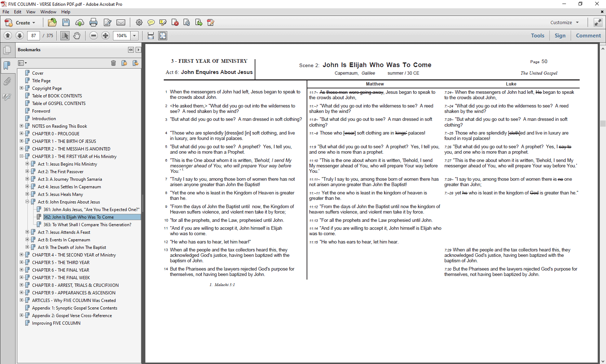Activate the text selection cursor tool
Viewport: 606px width, 364px height.
(x=65, y=35)
